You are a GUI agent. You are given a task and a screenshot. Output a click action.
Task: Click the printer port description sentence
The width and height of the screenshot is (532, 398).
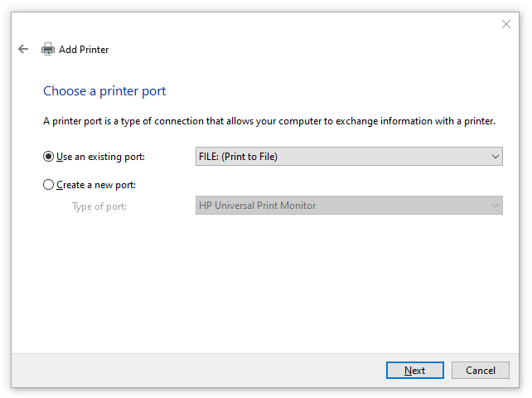pos(269,121)
